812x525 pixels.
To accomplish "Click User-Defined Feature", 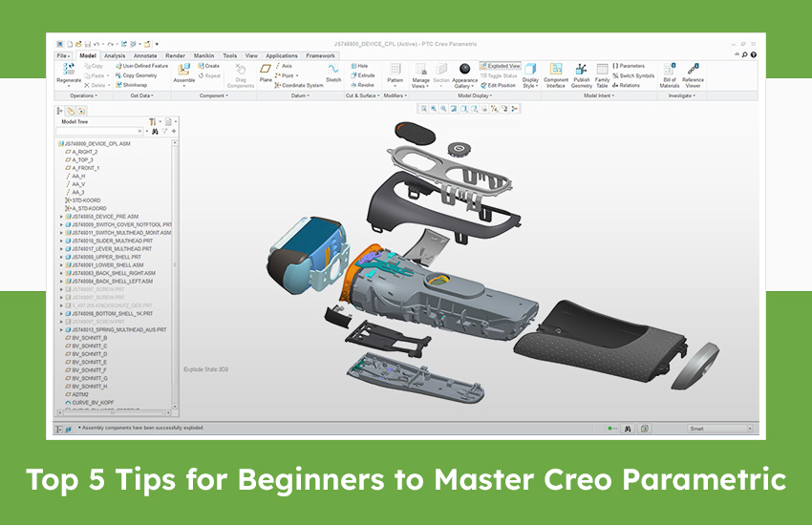I will 142,66.
